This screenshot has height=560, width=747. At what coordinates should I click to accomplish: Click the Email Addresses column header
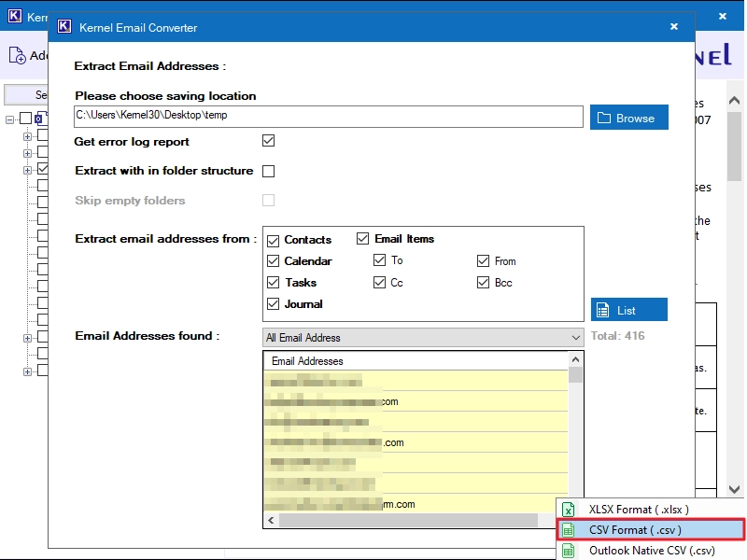416,361
